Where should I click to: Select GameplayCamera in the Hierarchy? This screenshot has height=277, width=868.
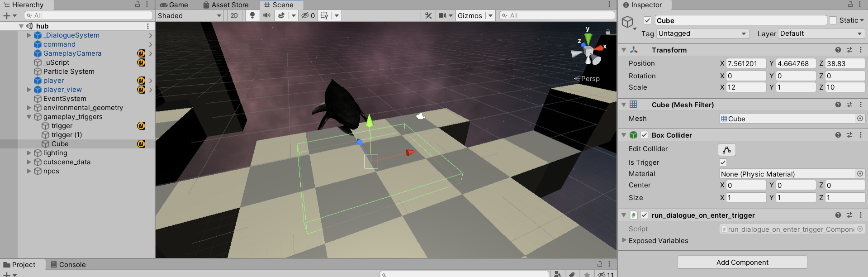pyautogui.click(x=72, y=53)
